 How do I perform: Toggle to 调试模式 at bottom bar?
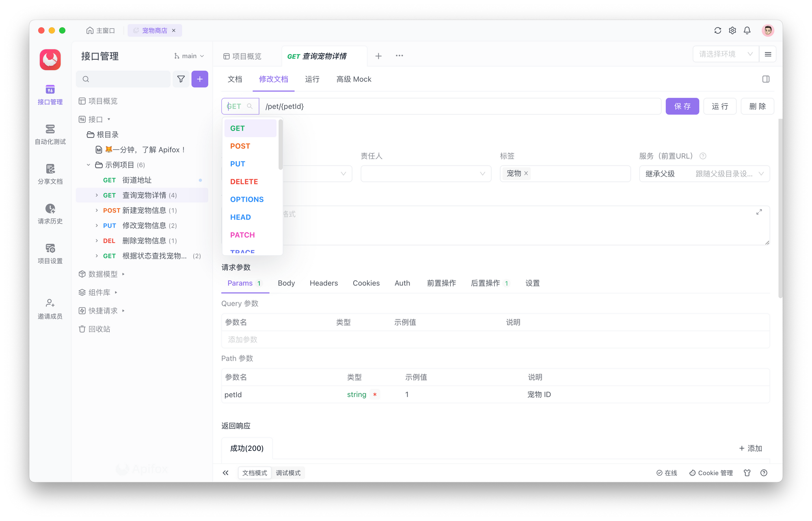pos(288,472)
